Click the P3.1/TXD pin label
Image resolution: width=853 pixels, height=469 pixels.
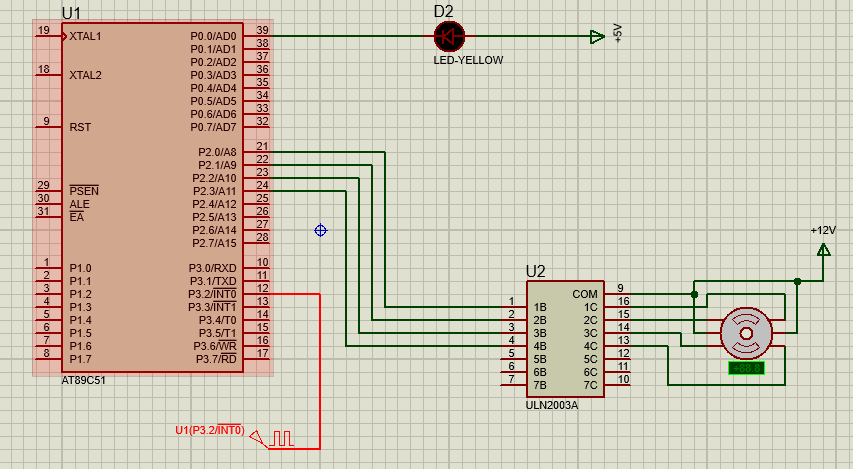pos(213,281)
